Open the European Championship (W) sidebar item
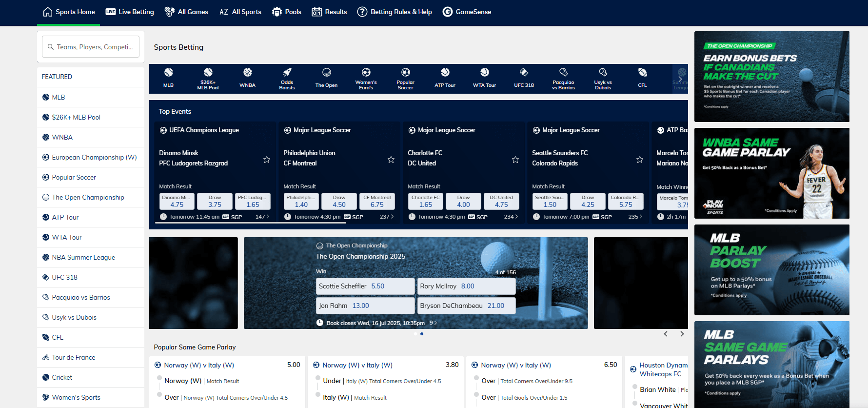Image resolution: width=868 pixels, height=408 pixels. (x=91, y=157)
